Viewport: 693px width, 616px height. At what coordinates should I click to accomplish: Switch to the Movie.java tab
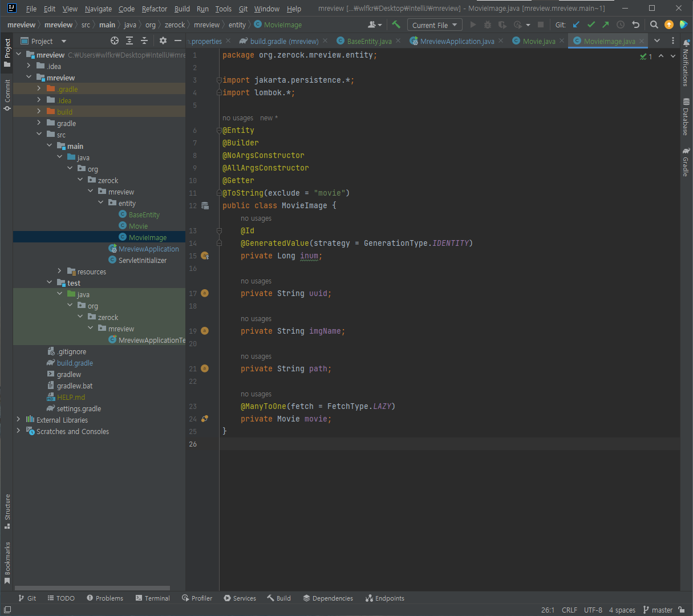pos(539,41)
